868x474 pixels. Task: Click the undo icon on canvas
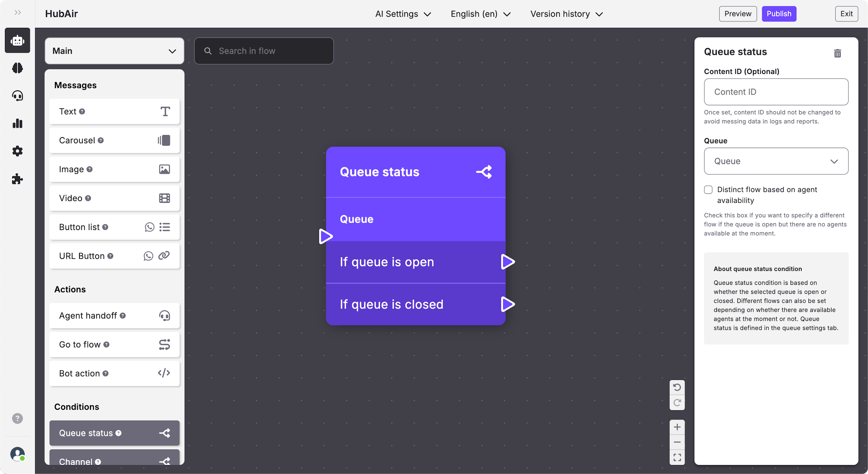677,387
